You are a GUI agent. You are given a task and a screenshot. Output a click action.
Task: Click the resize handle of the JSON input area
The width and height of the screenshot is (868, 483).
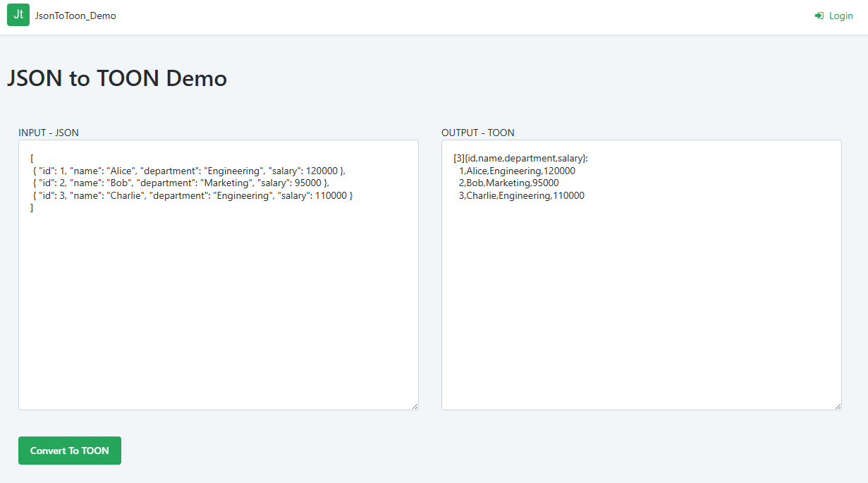(415, 406)
